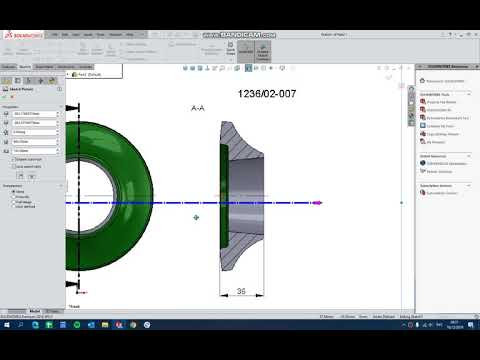Switch to Sketch CommandManager tab
The width and height of the screenshot is (480, 360).
point(25,67)
